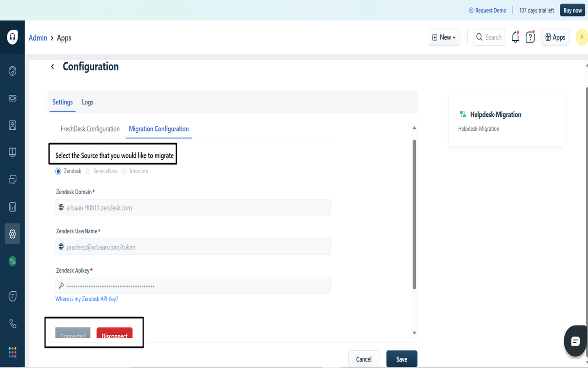
Task: Click the greyed Connected button
Action: click(73, 332)
